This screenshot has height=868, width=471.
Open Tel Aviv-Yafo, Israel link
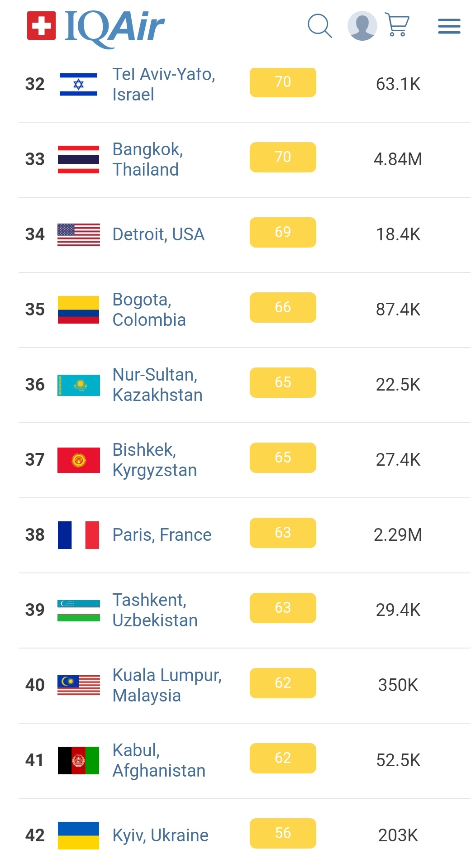click(x=163, y=84)
